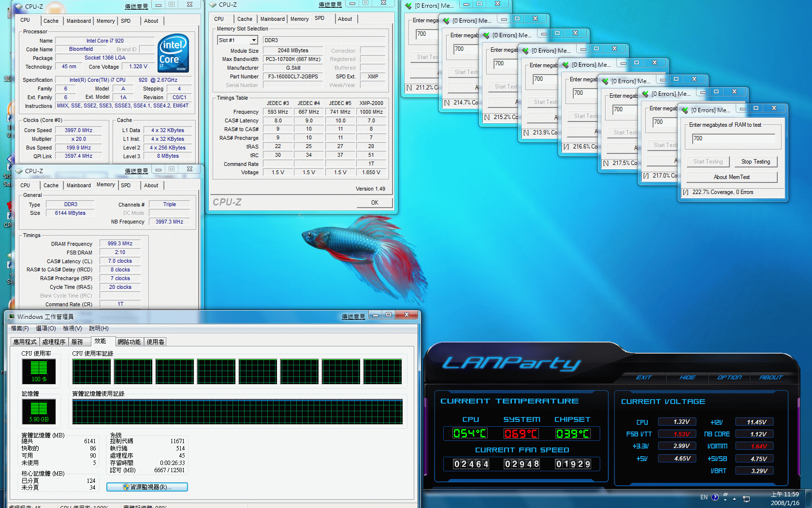Viewport: 812px width, 508px height.
Task: Click the memory gauge showing 5.90 GB
Action: tap(39, 412)
